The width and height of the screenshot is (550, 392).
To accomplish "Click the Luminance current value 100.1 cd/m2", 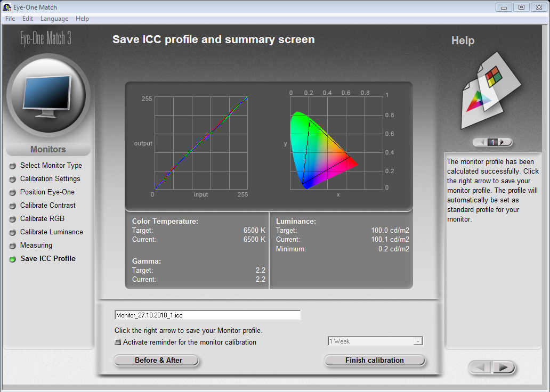I will coord(390,240).
